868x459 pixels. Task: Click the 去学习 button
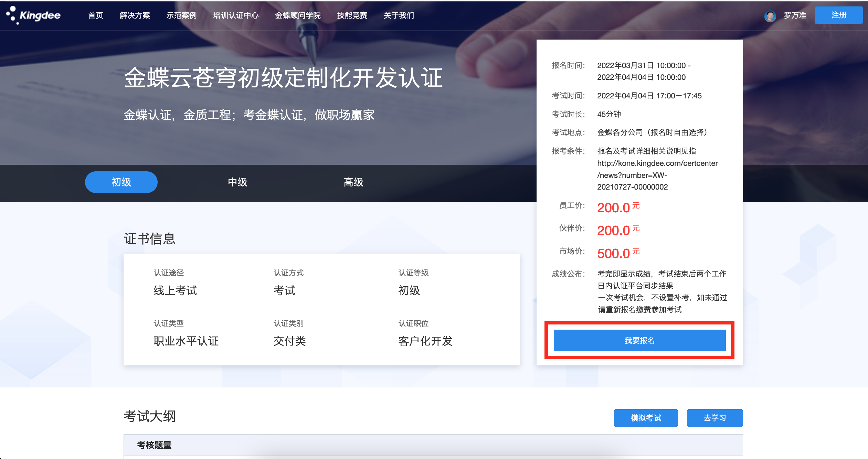(715, 418)
